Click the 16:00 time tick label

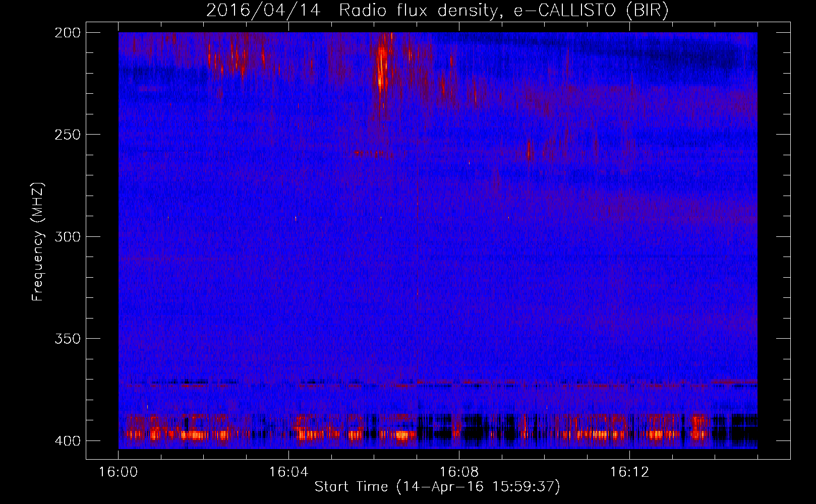coord(119,472)
